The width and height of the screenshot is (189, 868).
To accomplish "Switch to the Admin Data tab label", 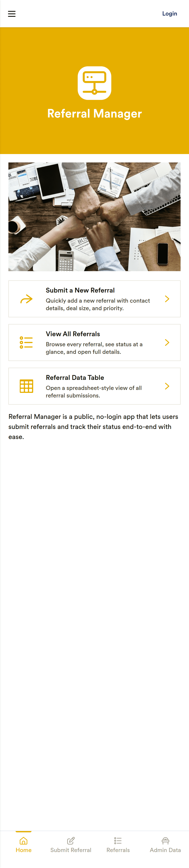I will pyautogui.click(x=165, y=850).
